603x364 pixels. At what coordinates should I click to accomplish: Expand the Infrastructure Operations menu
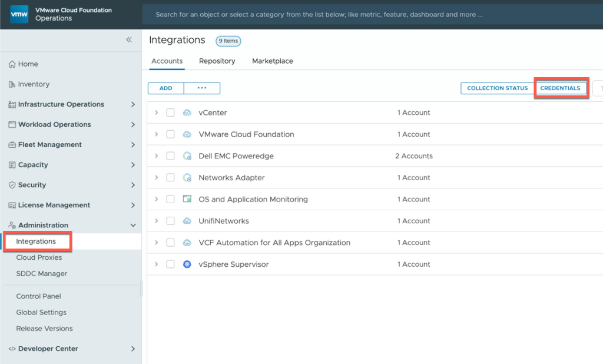133,104
